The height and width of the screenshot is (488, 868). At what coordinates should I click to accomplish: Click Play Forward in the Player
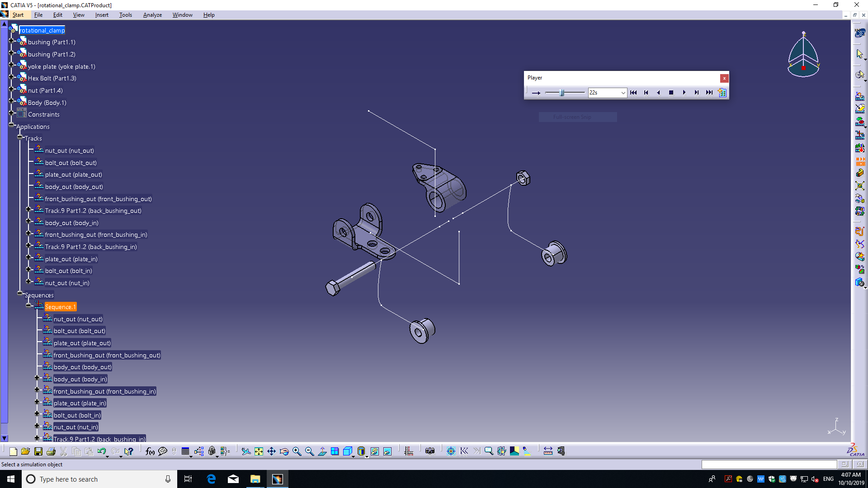pyautogui.click(x=684, y=93)
